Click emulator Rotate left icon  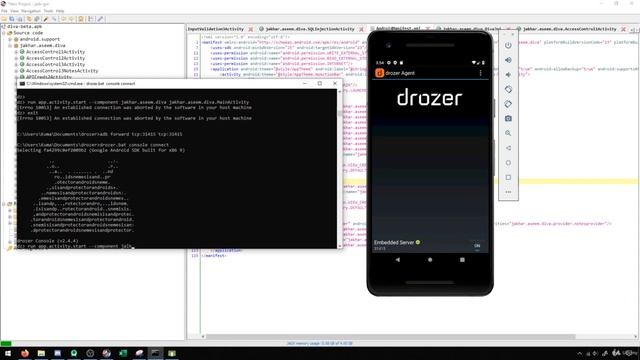pos(508,89)
